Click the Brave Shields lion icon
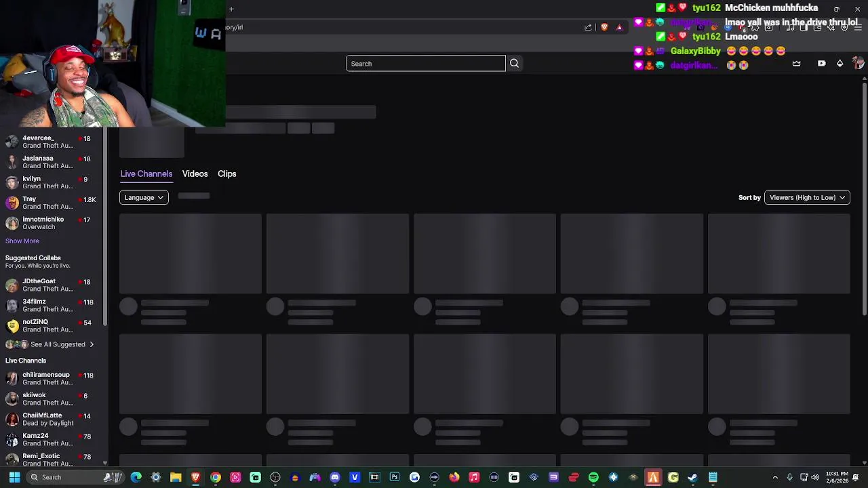This screenshot has width=868, height=488. [x=604, y=28]
